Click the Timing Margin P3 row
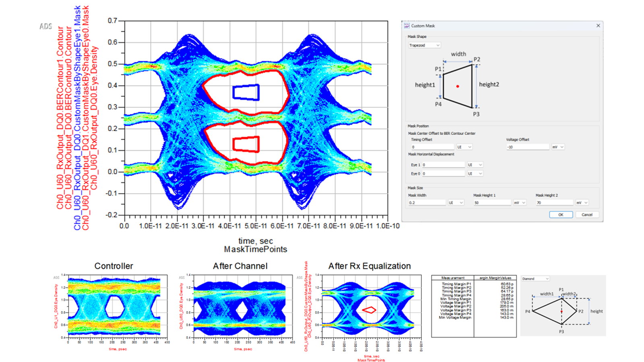Screen dimensions: 644x362 (x=474, y=291)
